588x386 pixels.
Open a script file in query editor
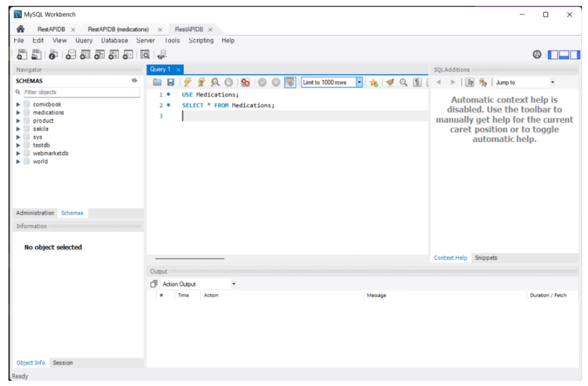(157, 82)
